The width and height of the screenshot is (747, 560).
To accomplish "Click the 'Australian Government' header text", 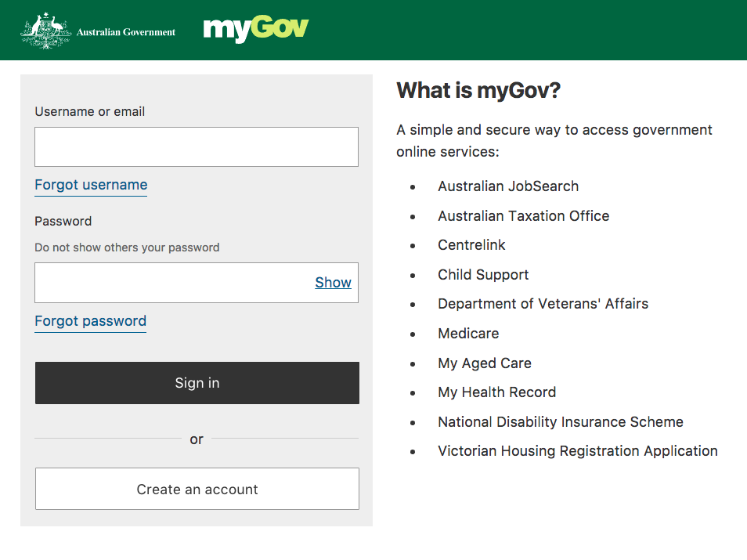I will (x=126, y=32).
